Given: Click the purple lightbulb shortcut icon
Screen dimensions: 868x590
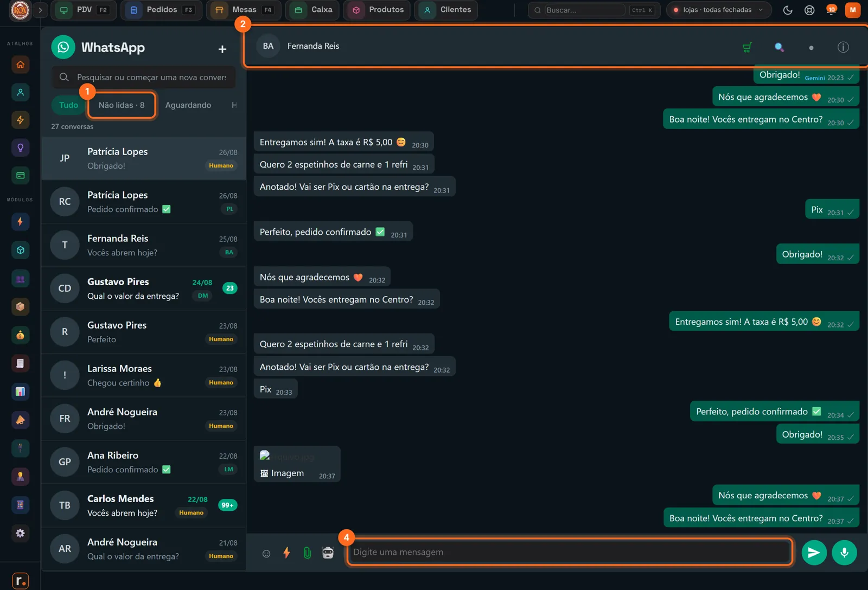Looking at the screenshot, I should [x=20, y=147].
